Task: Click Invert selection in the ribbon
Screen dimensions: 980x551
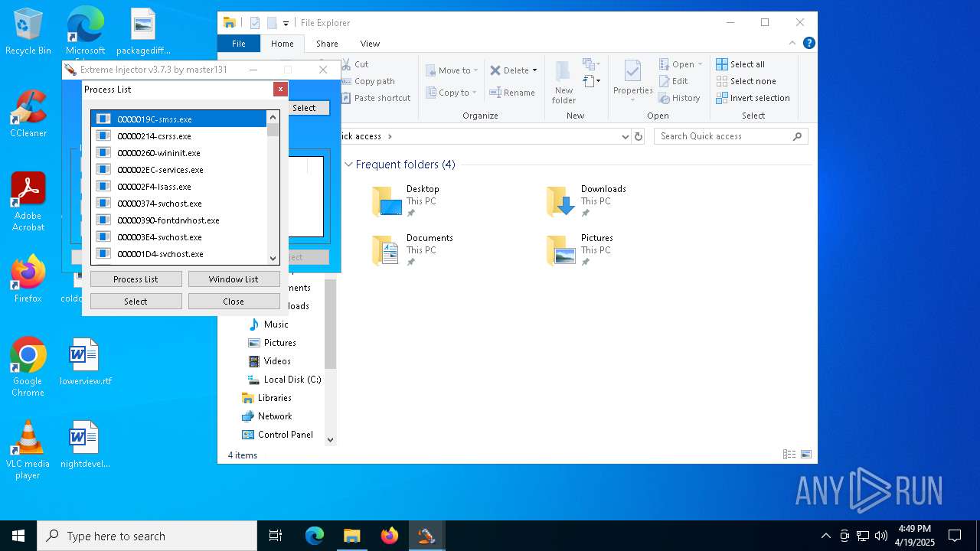Action: click(753, 98)
